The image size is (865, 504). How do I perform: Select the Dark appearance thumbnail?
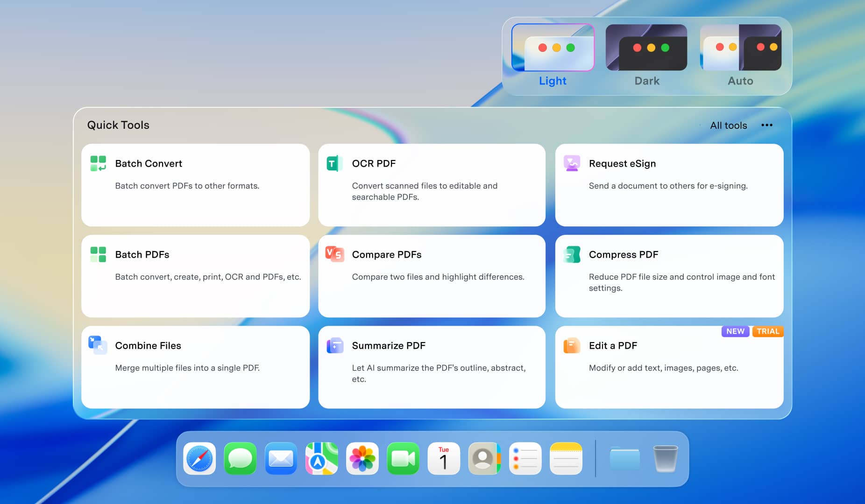[646, 48]
